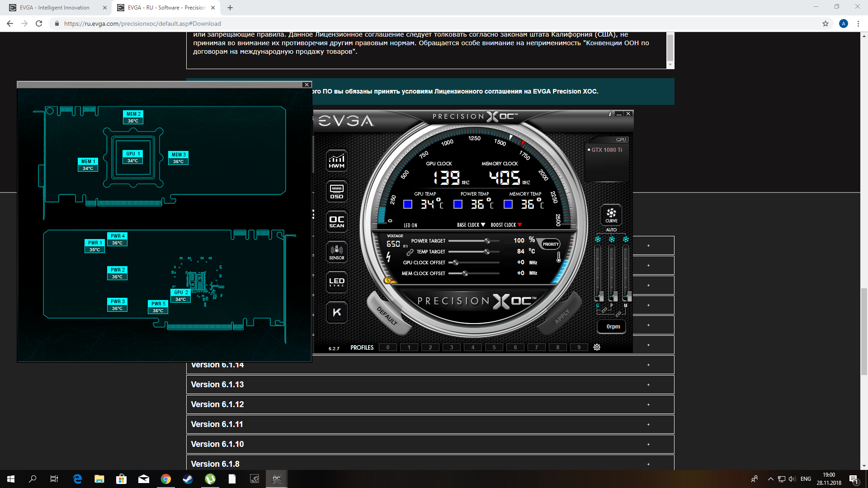Select the GTX 1080 Ti GPU entry

(x=606, y=150)
